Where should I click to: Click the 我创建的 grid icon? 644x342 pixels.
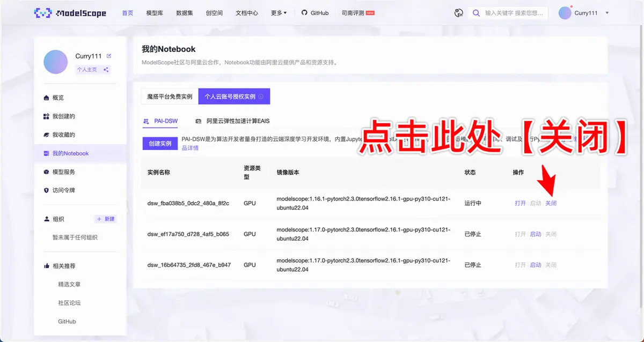pyautogui.click(x=46, y=116)
